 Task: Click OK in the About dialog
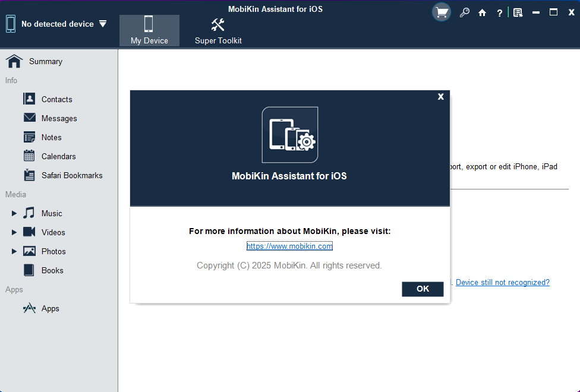(x=423, y=289)
